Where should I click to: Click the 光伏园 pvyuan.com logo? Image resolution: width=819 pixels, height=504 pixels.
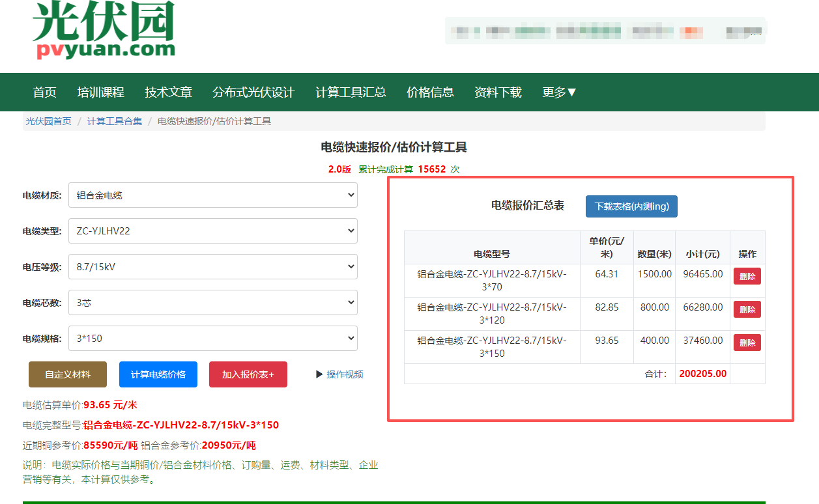click(x=104, y=31)
